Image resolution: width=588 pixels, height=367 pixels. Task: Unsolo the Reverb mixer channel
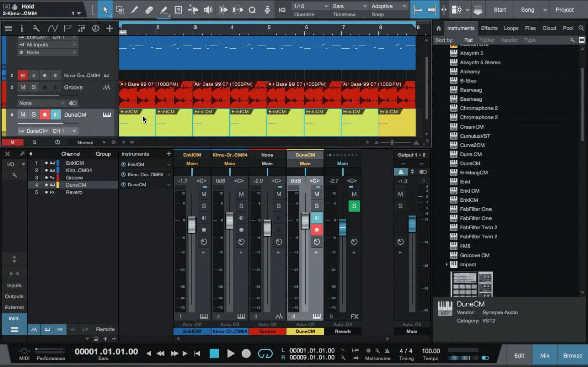(x=354, y=206)
